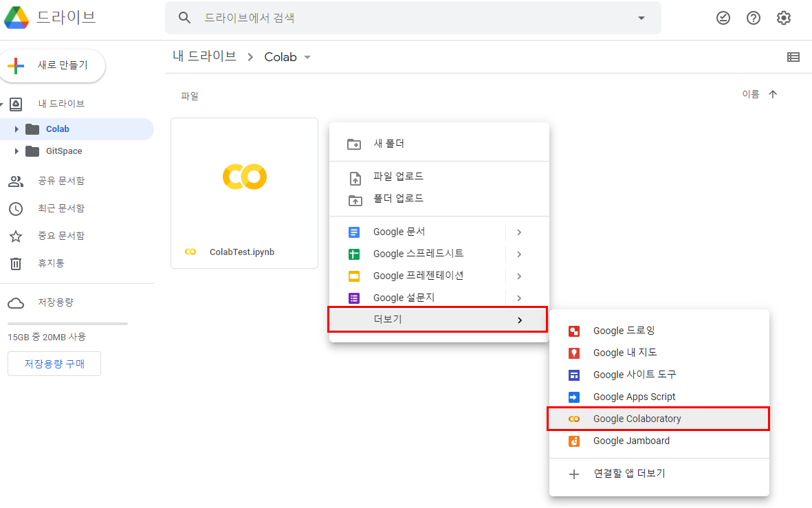Click the 새로 만들기 button

click(52, 66)
